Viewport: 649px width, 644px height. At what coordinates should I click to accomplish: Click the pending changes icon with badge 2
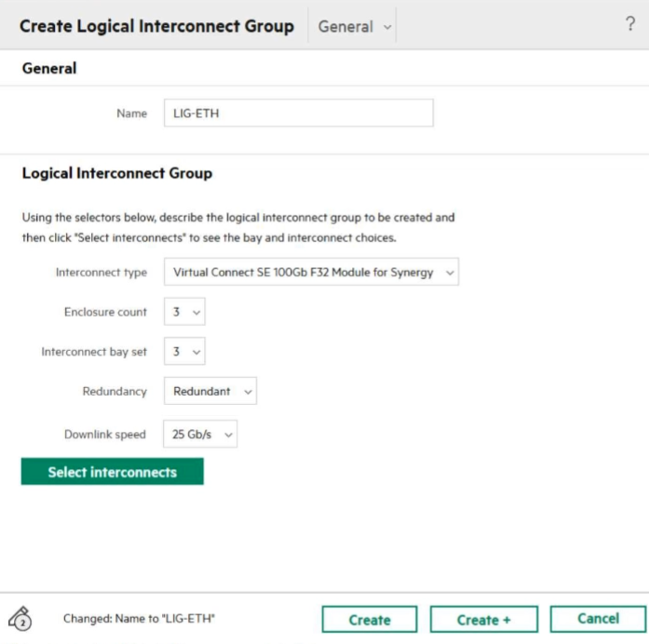click(x=20, y=618)
